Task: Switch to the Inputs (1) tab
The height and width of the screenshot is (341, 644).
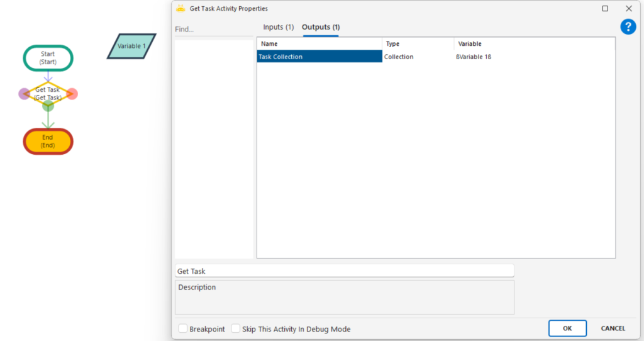Action: coord(278,27)
